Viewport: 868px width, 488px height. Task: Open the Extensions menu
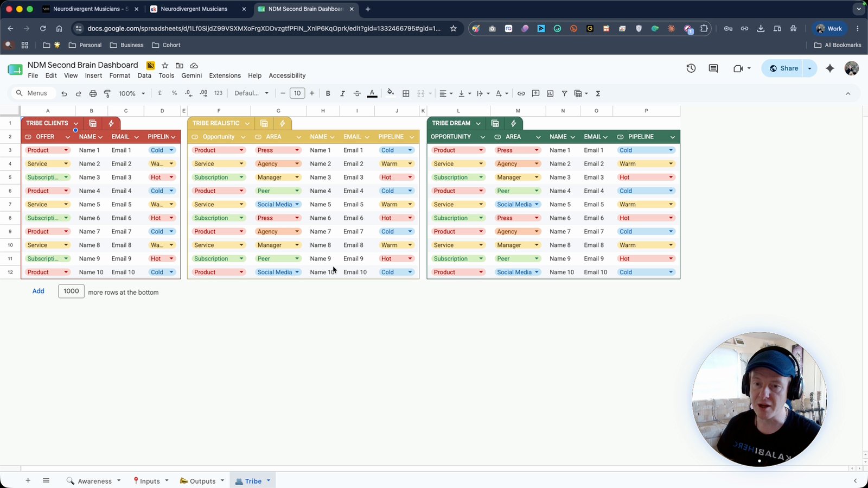(225, 75)
